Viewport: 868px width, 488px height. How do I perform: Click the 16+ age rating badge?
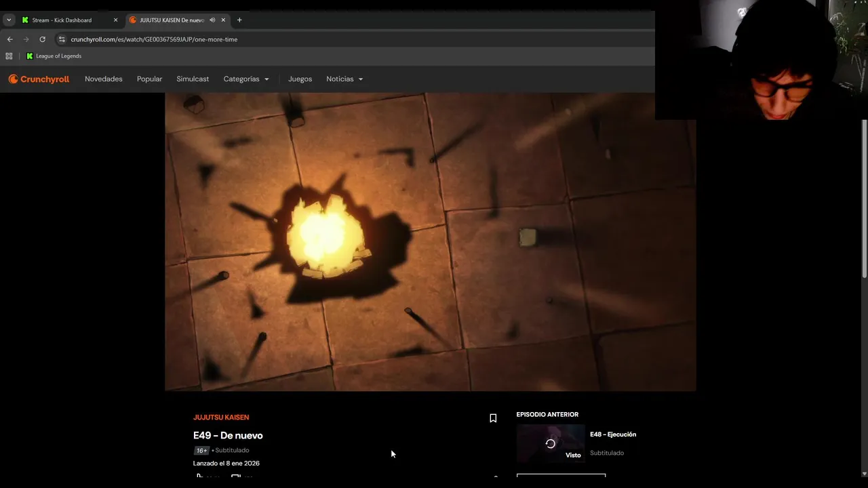click(201, 451)
